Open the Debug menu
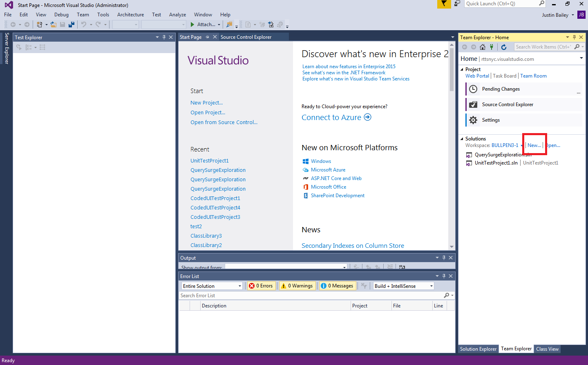The image size is (588, 365). click(x=61, y=15)
